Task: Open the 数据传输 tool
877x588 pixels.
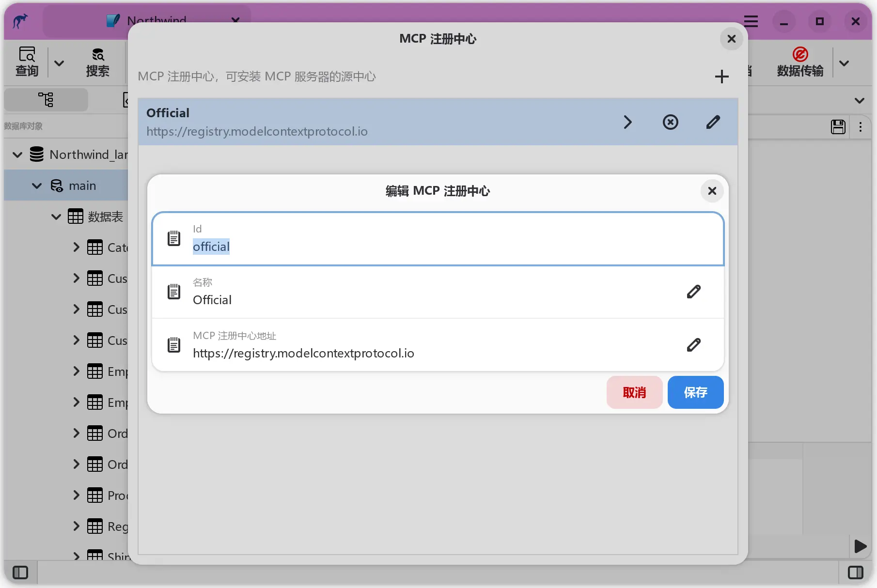Action: point(800,62)
